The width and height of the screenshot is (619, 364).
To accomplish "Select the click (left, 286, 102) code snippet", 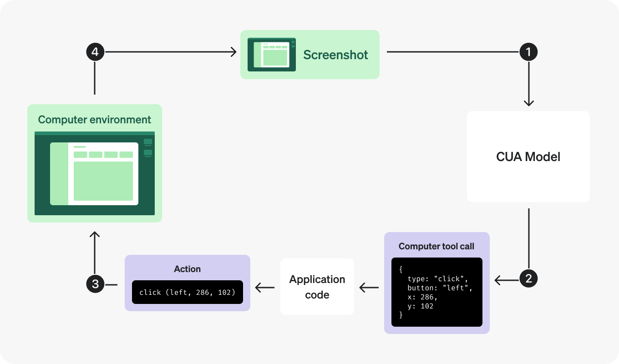I will click(188, 292).
